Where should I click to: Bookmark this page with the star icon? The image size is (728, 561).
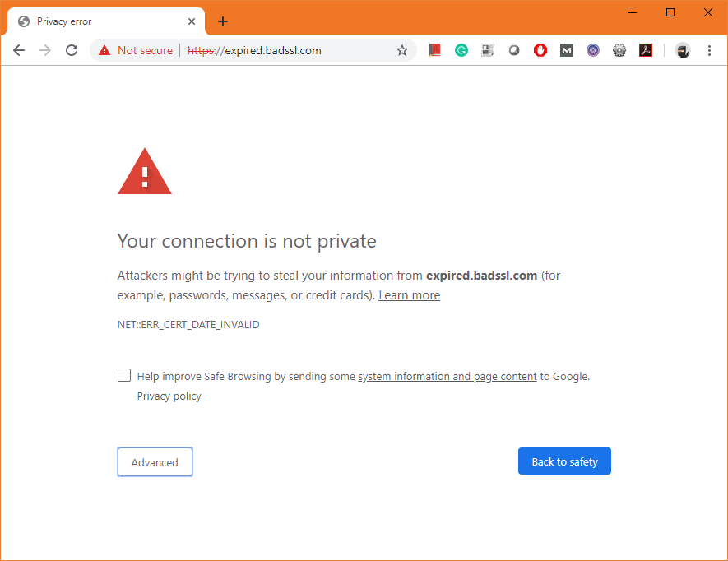[402, 50]
